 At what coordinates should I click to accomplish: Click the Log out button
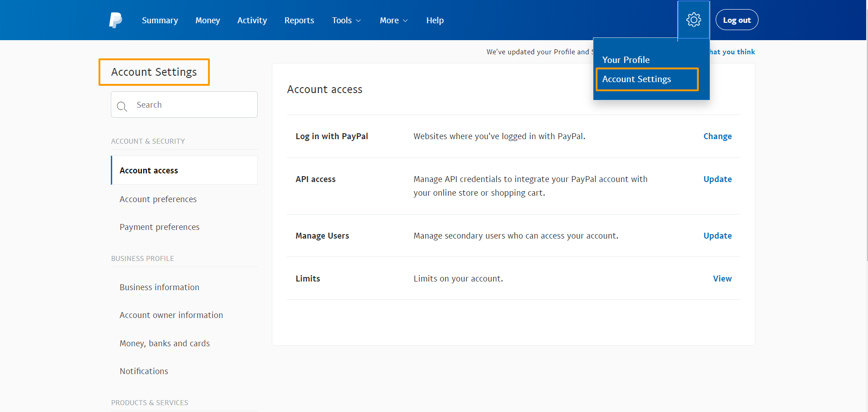point(737,20)
